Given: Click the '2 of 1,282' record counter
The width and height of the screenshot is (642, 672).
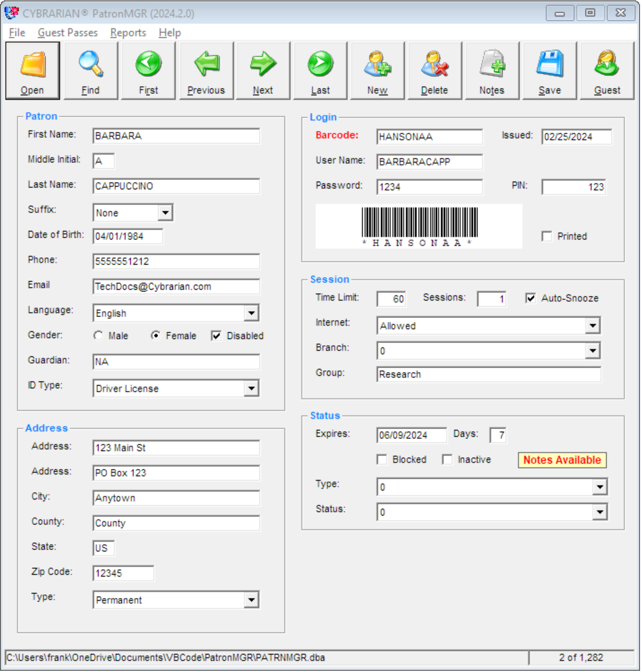Looking at the screenshot, I should 582,658.
